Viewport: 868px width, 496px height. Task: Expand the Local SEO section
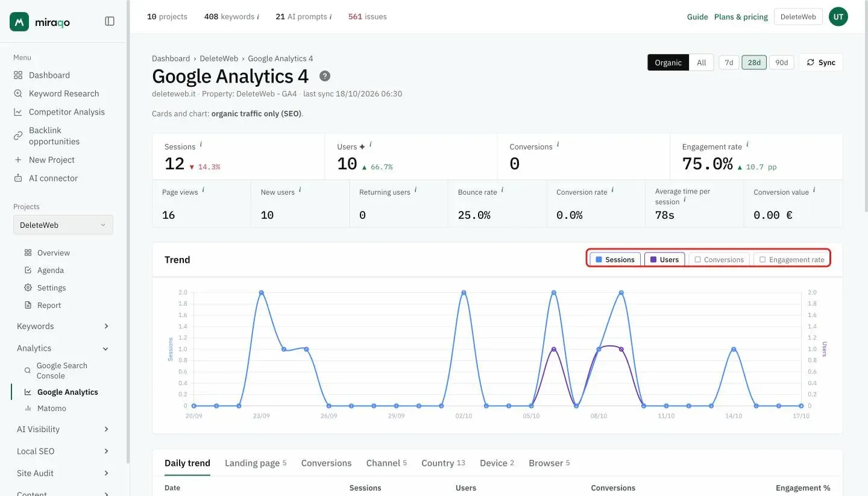63,451
